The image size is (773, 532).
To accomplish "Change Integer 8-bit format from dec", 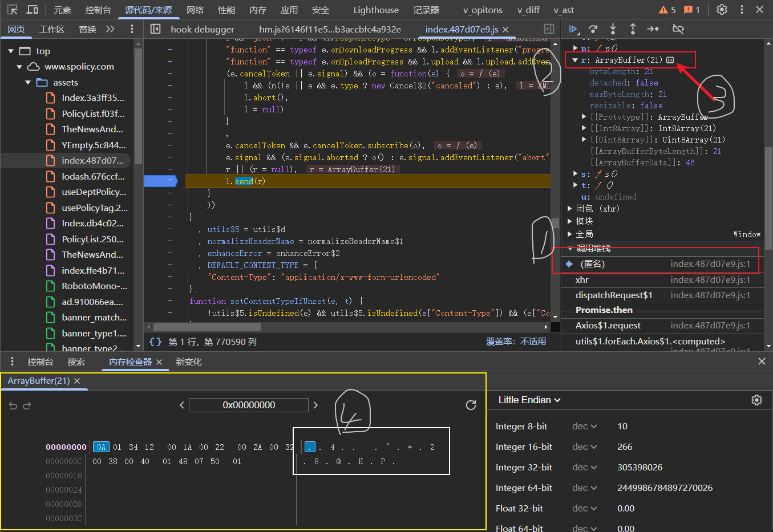I will coord(585,427).
